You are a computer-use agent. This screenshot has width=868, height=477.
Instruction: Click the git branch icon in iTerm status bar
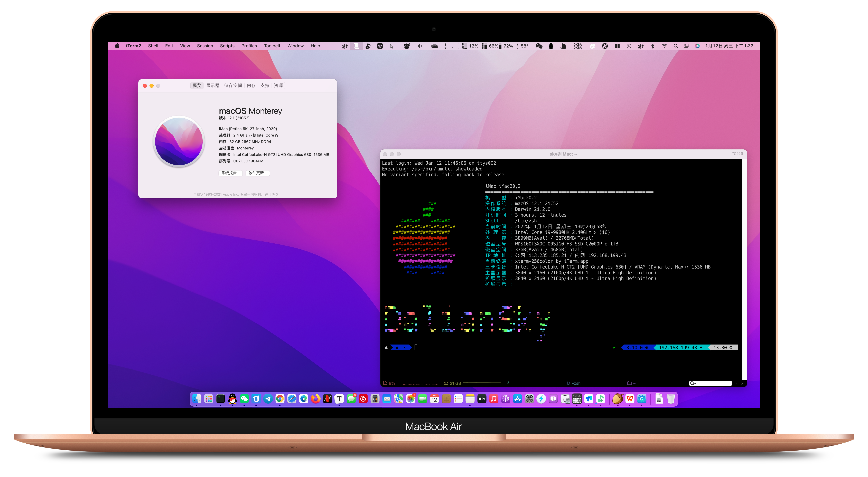point(507,383)
